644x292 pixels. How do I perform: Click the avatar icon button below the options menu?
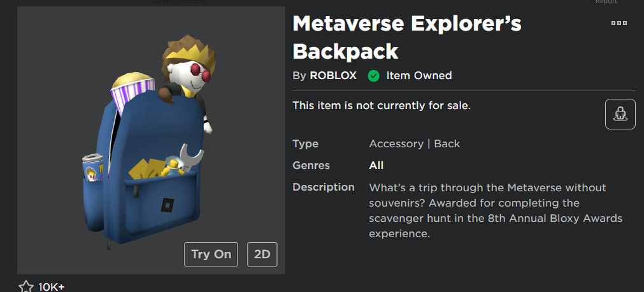(620, 114)
